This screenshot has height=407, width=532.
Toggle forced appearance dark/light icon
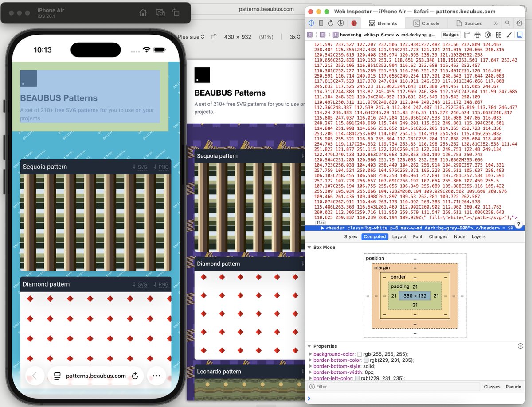click(x=488, y=35)
